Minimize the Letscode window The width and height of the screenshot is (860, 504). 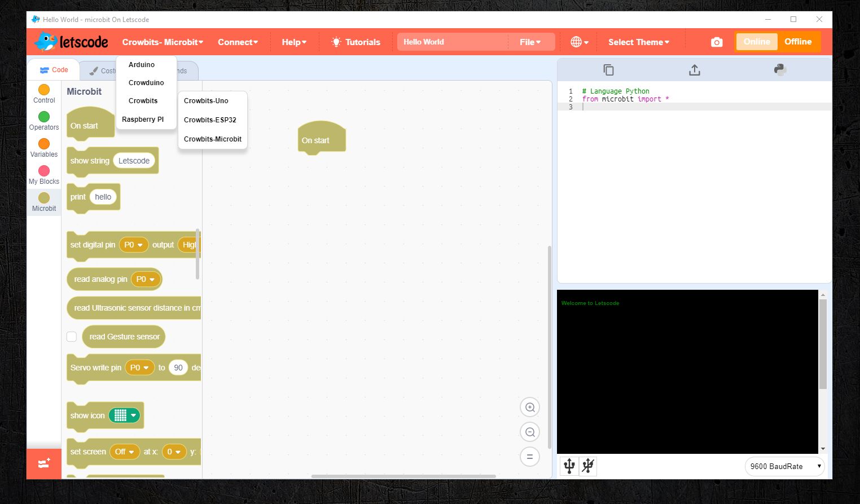(768, 19)
